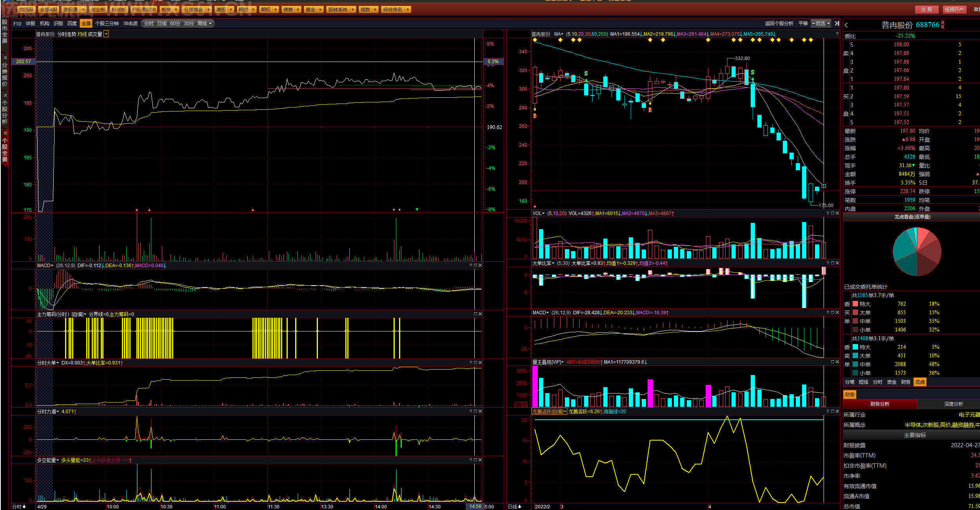This screenshot has height=510, width=980.
Task: Maximize the 主力筹码 indicator panel
Action: click(x=475, y=314)
